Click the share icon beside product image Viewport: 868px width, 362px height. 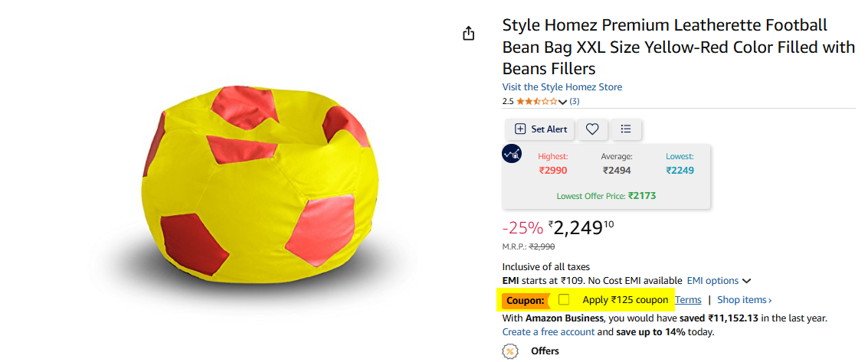pos(468,34)
